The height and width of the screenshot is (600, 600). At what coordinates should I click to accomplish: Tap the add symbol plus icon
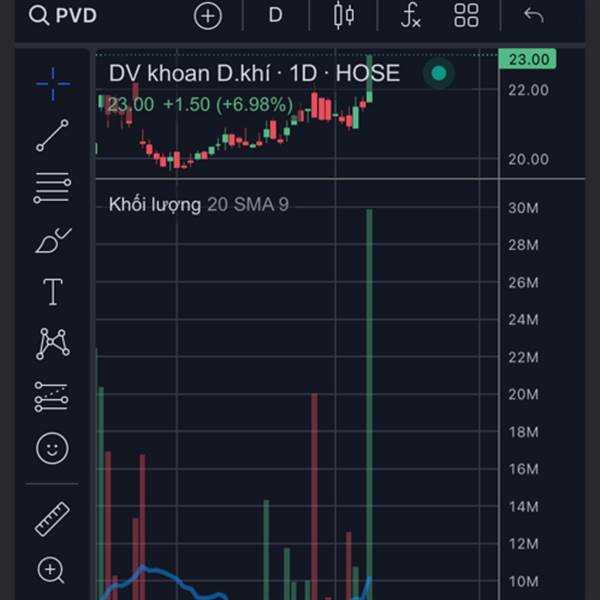[x=208, y=16]
